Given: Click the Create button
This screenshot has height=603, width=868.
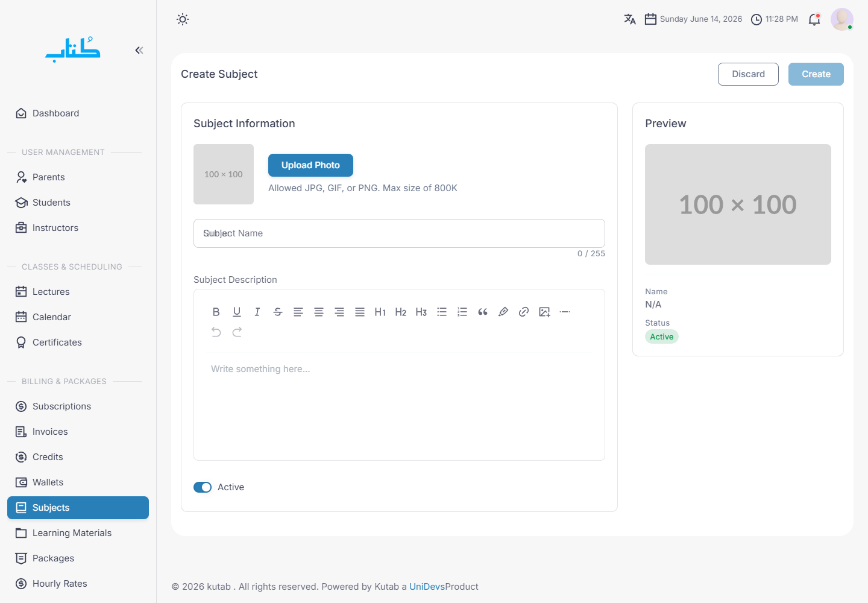Looking at the screenshot, I should point(816,74).
